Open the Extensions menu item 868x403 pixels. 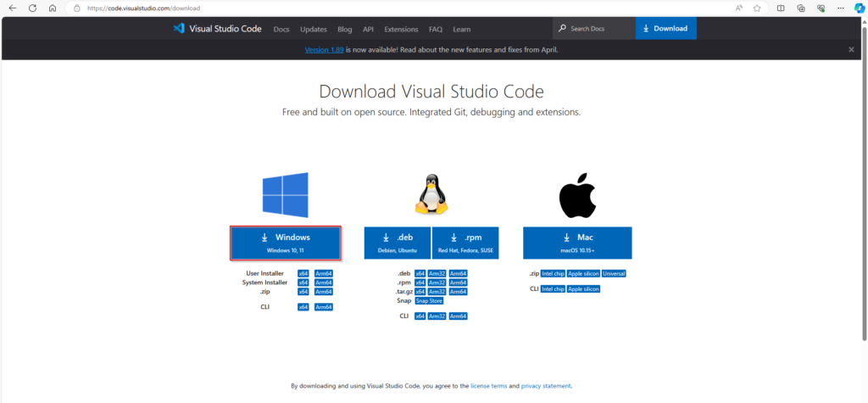click(x=401, y=30)
